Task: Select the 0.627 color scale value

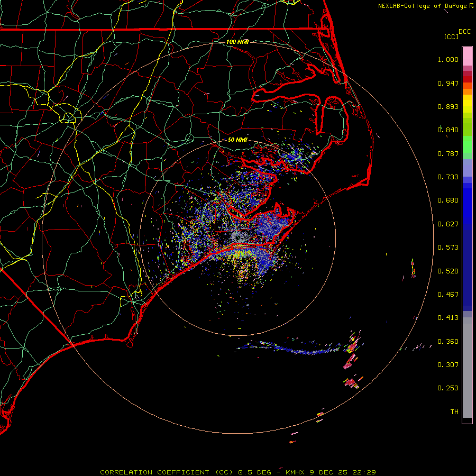Action: [448, 224]
